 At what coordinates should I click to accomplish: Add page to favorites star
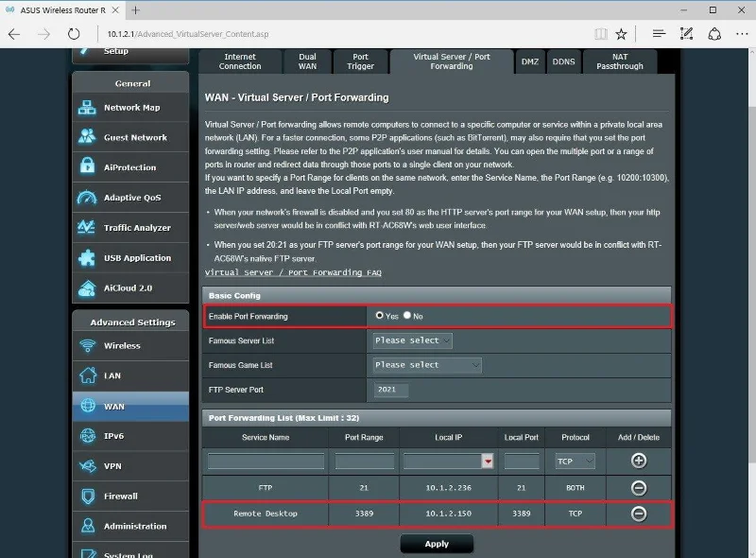point(622,34)
